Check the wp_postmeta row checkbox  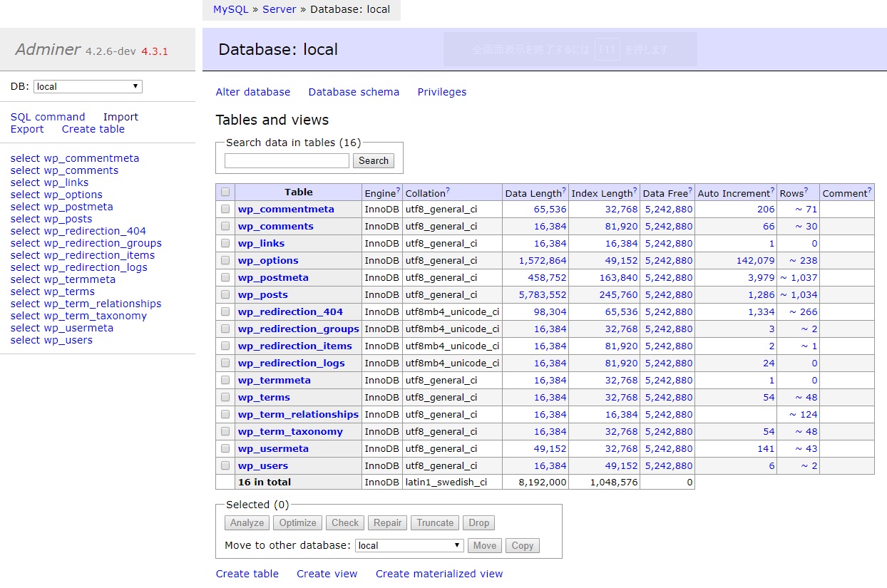[225, 277]
